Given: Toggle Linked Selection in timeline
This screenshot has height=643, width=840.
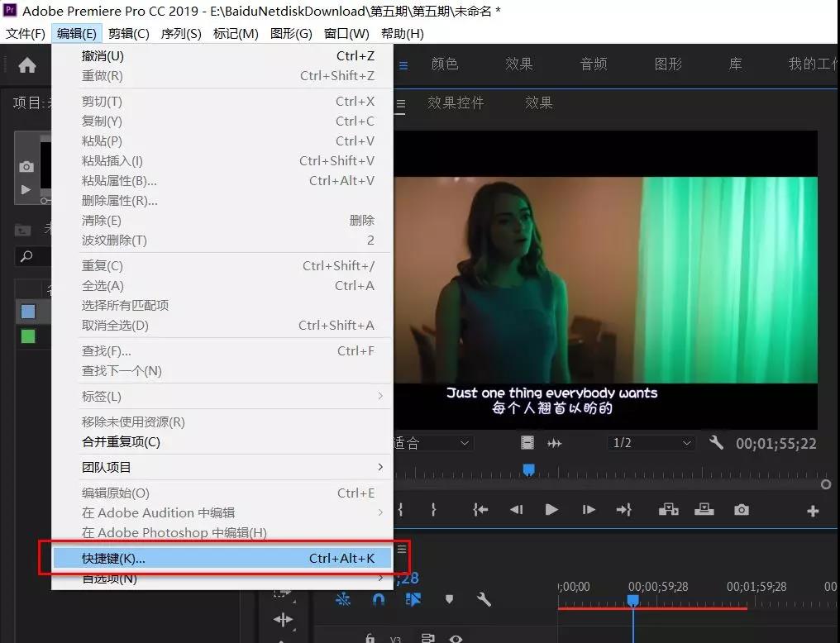Looking at the screenshot, I should click(413, 599).
